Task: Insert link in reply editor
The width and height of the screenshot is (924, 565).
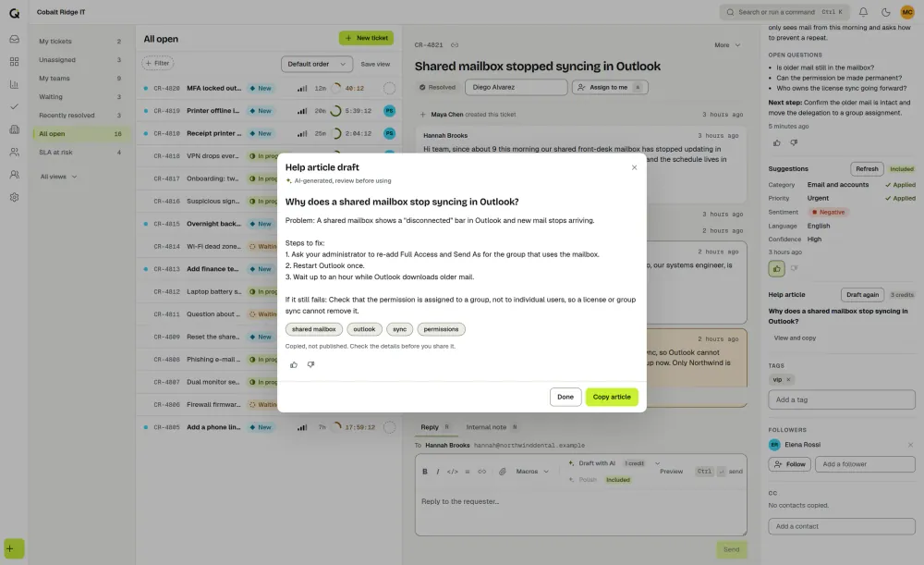Action: pyautogui.click(x=481, y=472)
